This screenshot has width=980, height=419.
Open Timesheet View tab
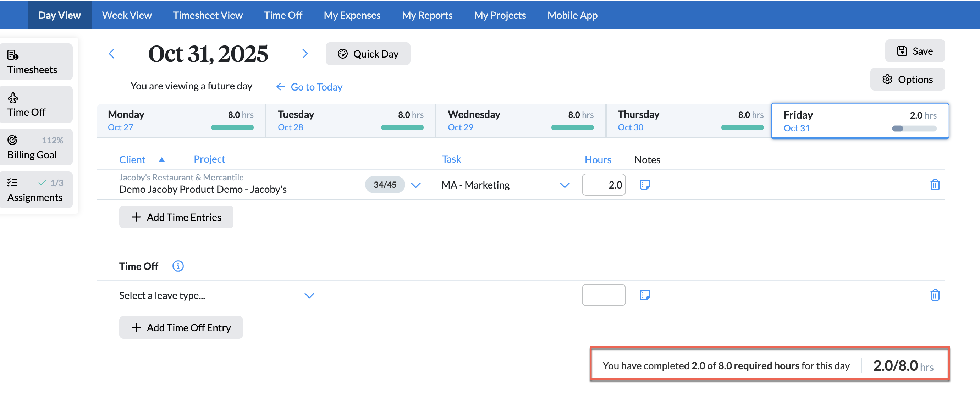click(208, 15)
